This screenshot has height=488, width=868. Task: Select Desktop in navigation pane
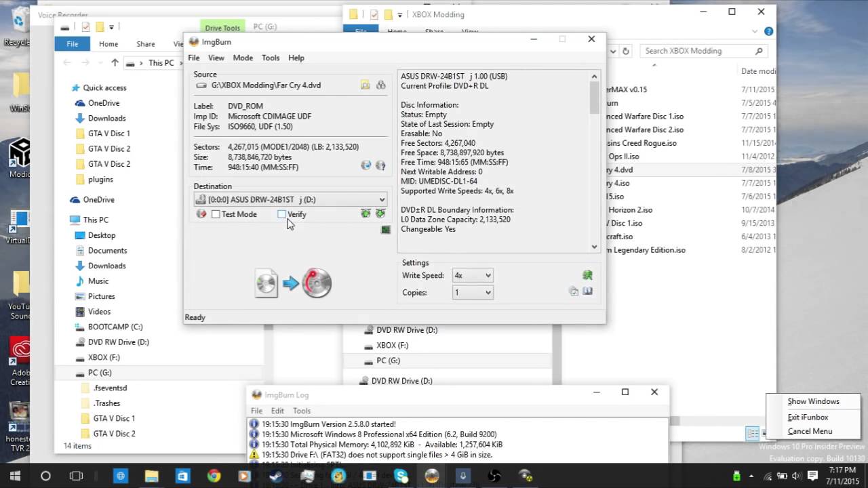102,235
